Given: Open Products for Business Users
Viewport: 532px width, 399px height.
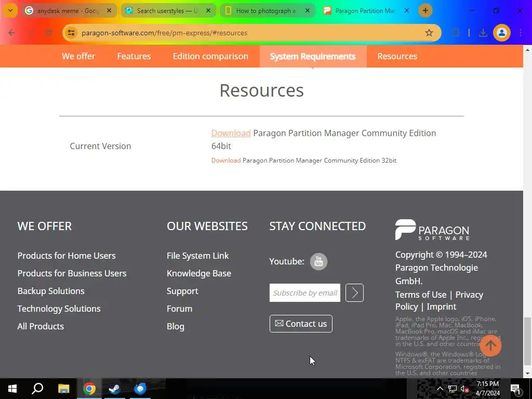Looking at the screenshot, I should [x=72, y=273].
